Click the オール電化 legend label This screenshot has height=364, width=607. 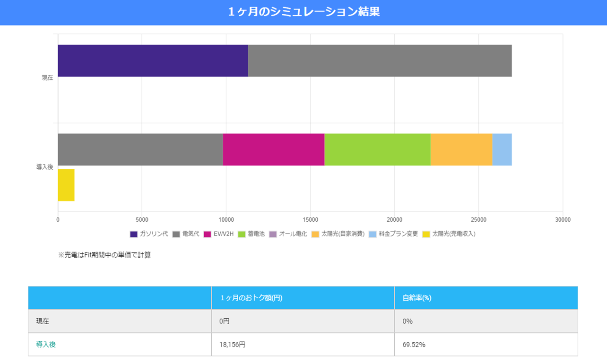pyautogui.click(x=293, y=234)
